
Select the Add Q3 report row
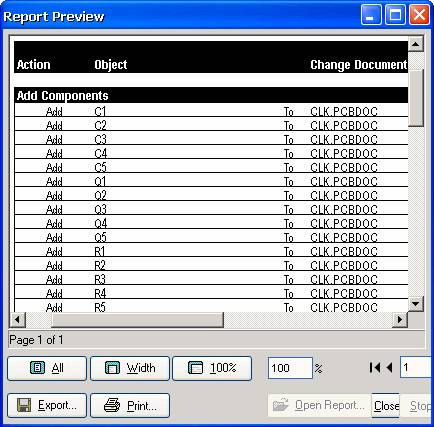(x=211, y=208)
